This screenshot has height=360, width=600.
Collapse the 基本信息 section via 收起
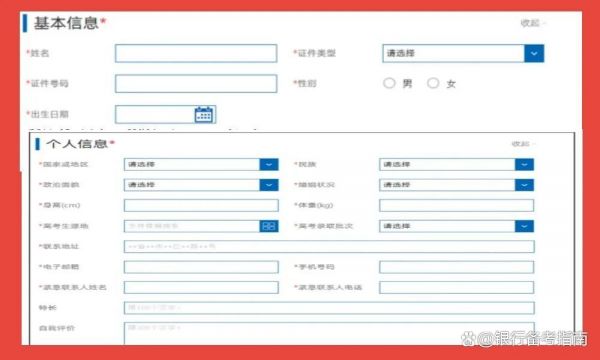click(532, 23)
